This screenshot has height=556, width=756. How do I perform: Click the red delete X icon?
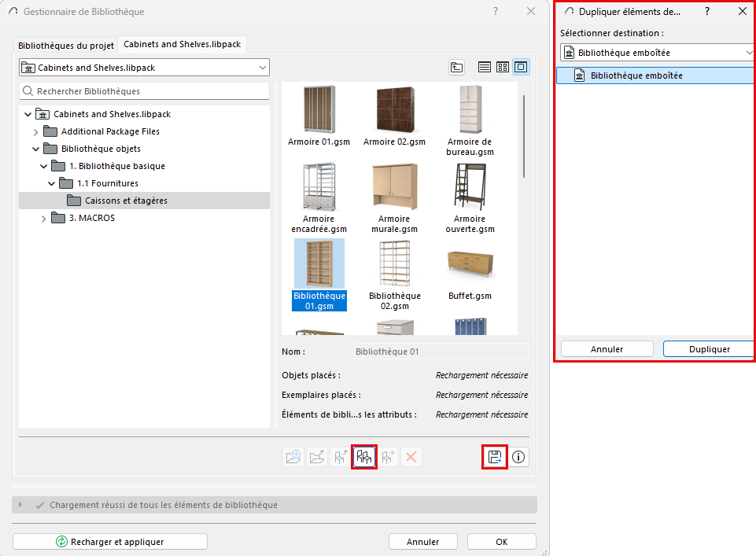tap(411, 457)
